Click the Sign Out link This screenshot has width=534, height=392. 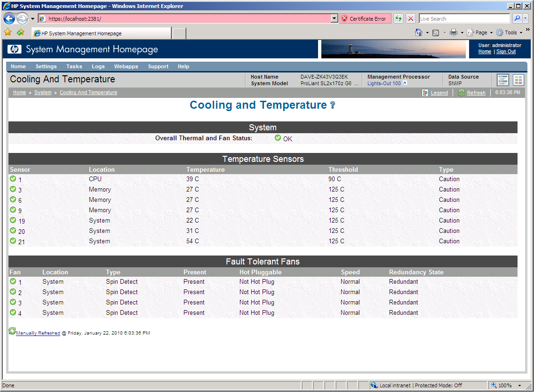506,51
